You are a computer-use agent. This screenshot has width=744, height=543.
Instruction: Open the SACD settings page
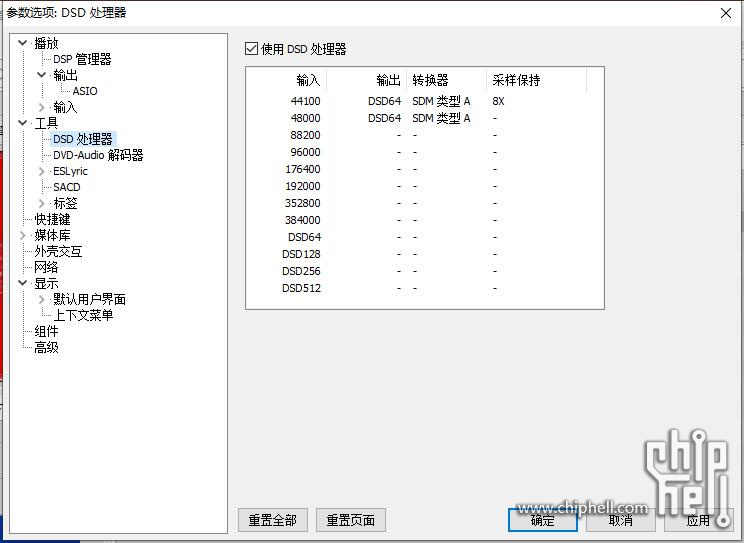pos(67,187)
